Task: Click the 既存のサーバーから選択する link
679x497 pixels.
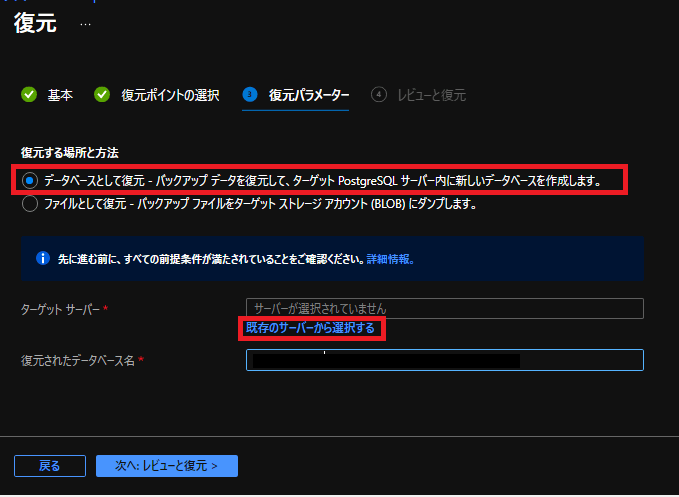Action: (310, 328)
